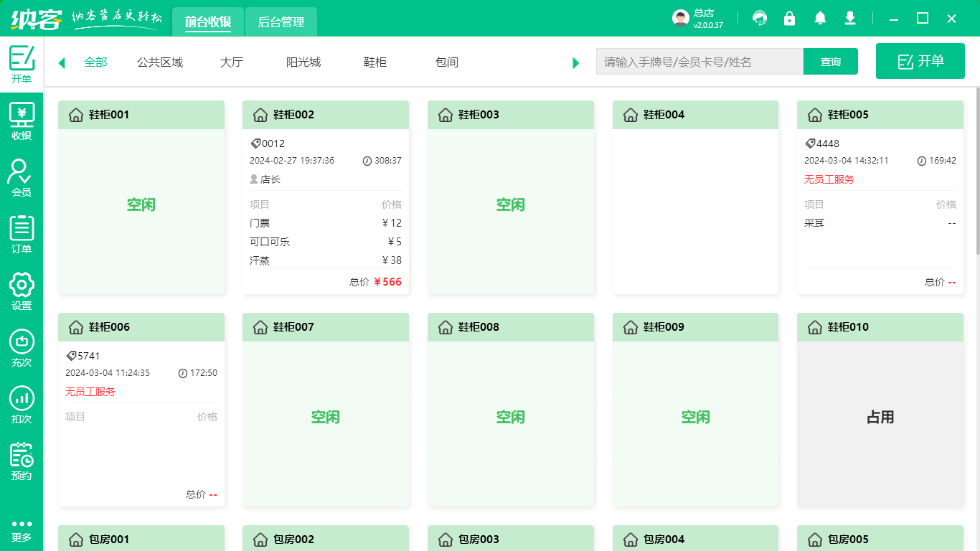980x551 pixels.
Task: Open the occupied 鞋柜002 room card
Action: tap(325, 197)
